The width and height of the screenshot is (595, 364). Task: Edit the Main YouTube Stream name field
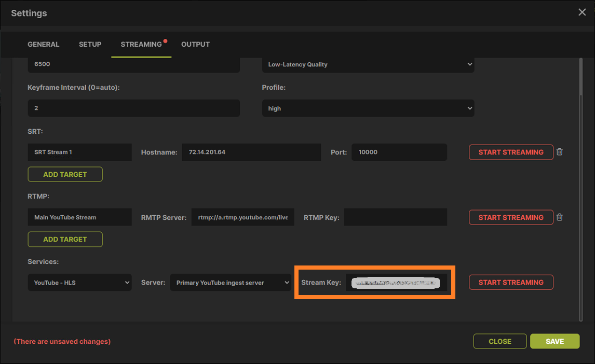tap(79, 217)
